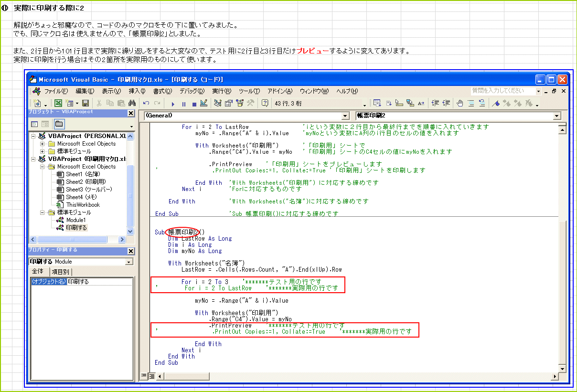Select Module1 in the project tree

[75, 220]
